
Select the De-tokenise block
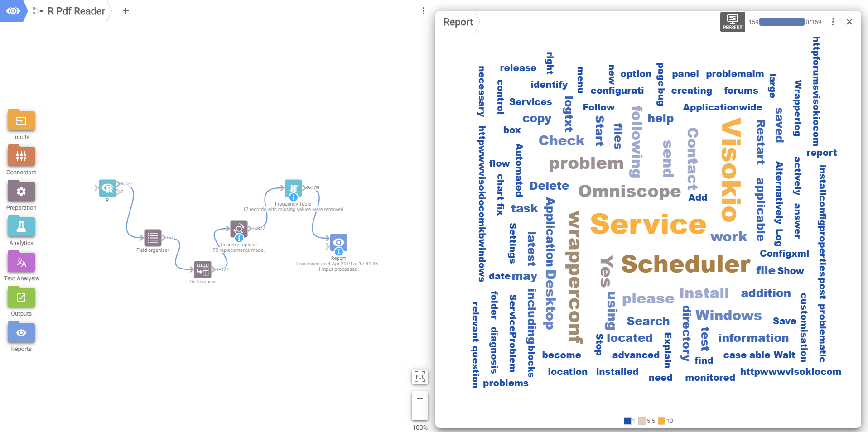click(203, 269)
